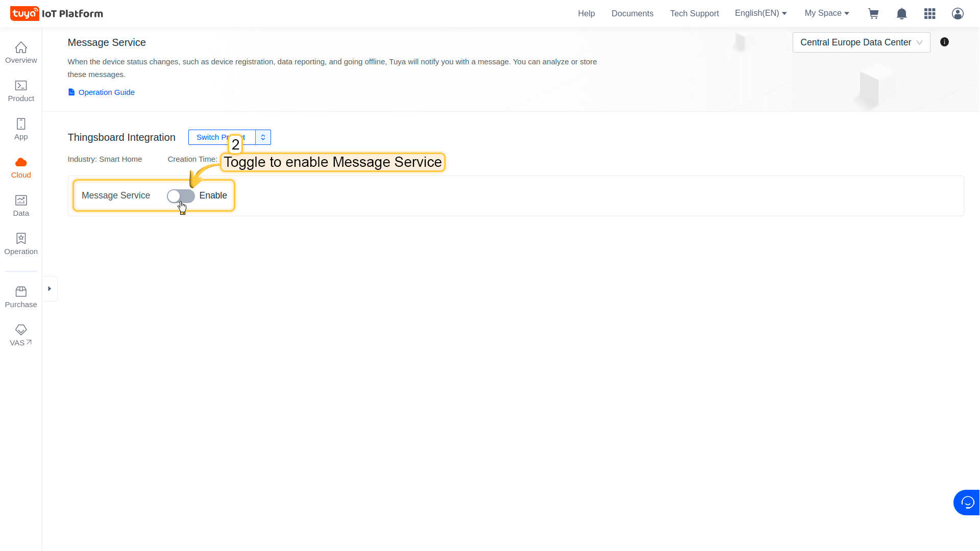Enable the Message Service toggle
Viewport: 980px width, 551px height.
(181, 196)
